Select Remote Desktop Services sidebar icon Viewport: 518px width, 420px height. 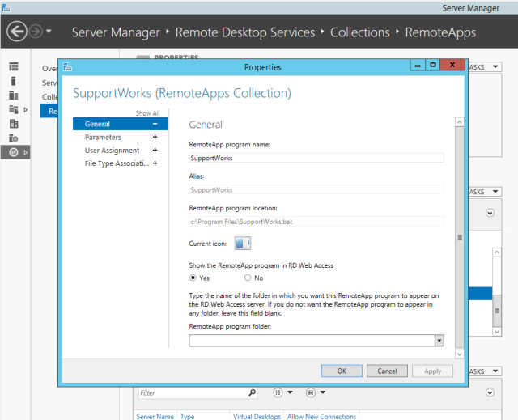coord(14,152)
